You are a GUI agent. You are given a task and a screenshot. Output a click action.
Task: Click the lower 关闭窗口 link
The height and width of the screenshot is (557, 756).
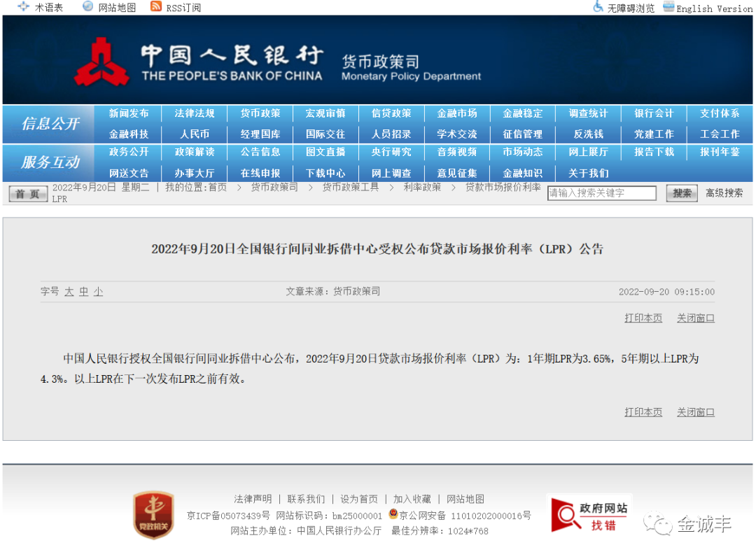coord(696,412)
